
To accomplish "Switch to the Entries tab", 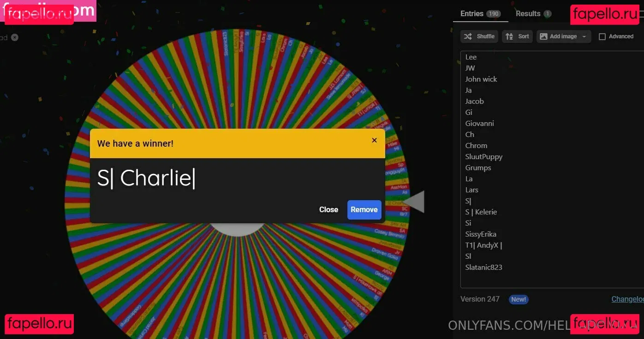I will 471,14.
